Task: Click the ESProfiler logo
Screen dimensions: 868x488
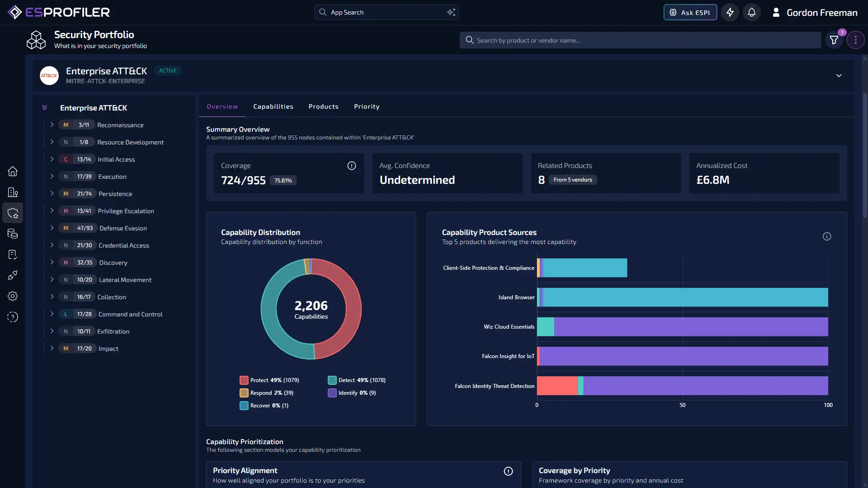Action: click(59, 12)
